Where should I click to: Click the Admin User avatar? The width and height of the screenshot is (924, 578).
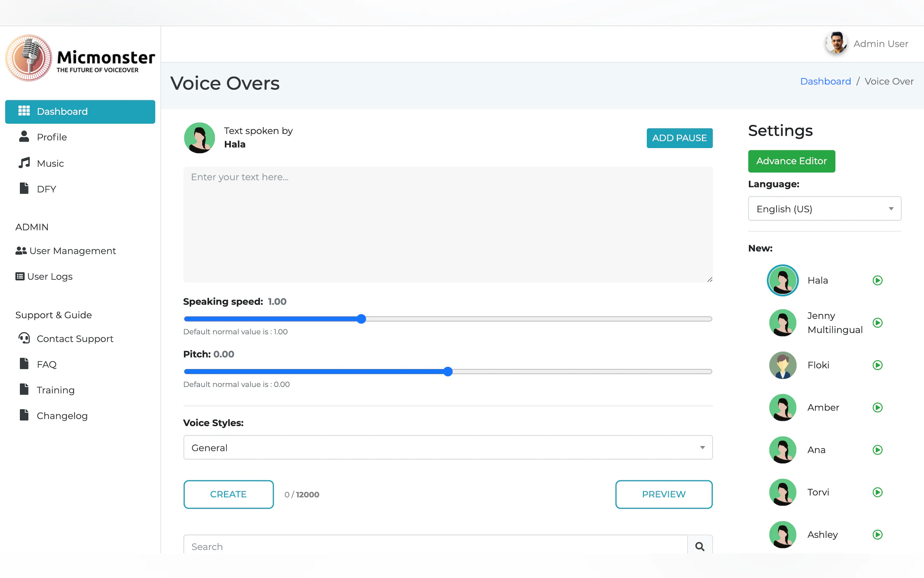tap(836, 43)
